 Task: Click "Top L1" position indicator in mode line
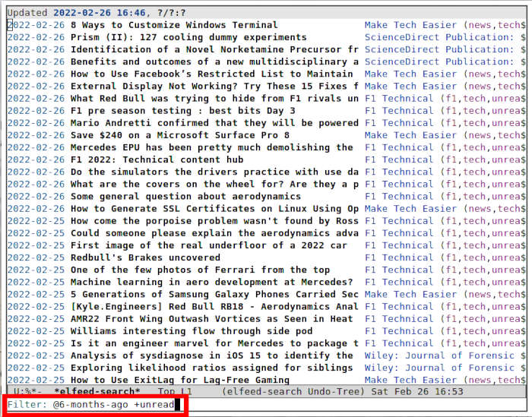pos(175,392)
